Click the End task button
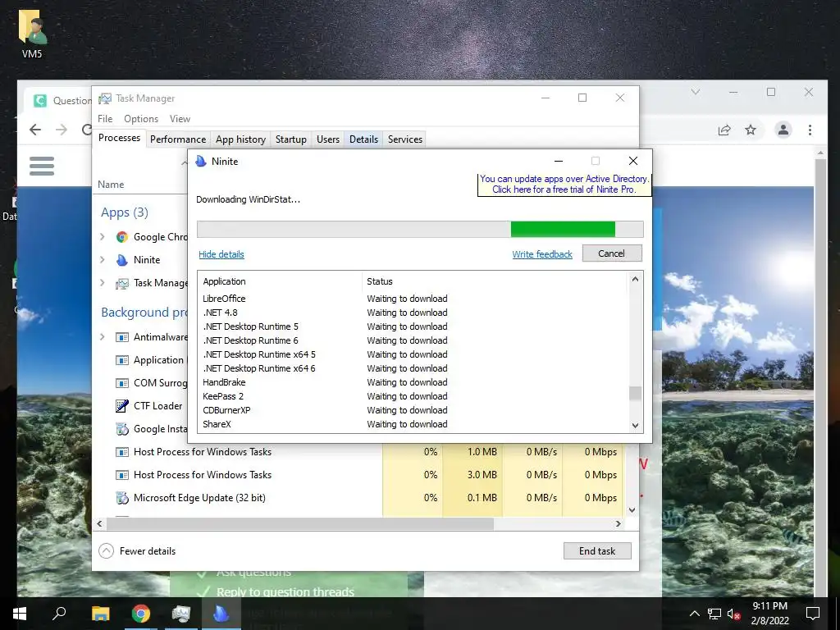This screenshot has height=630, width=840. coord(597,550)
